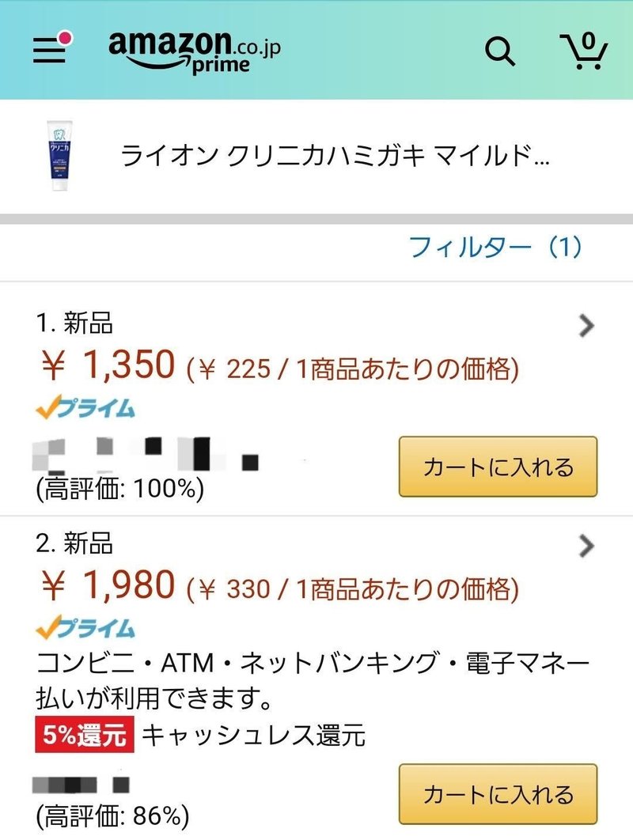Open product title ライオン クリニカハミガキ
633x840 pixels.
335,156
